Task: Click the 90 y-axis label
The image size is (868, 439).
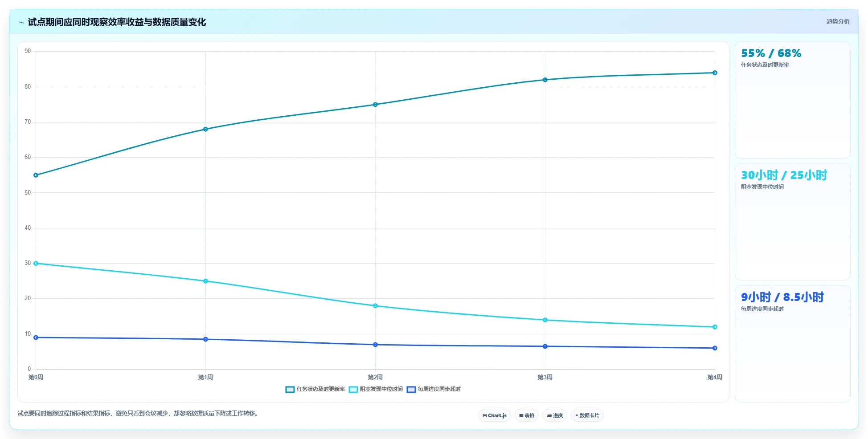Action: click(x=28, y=51)
